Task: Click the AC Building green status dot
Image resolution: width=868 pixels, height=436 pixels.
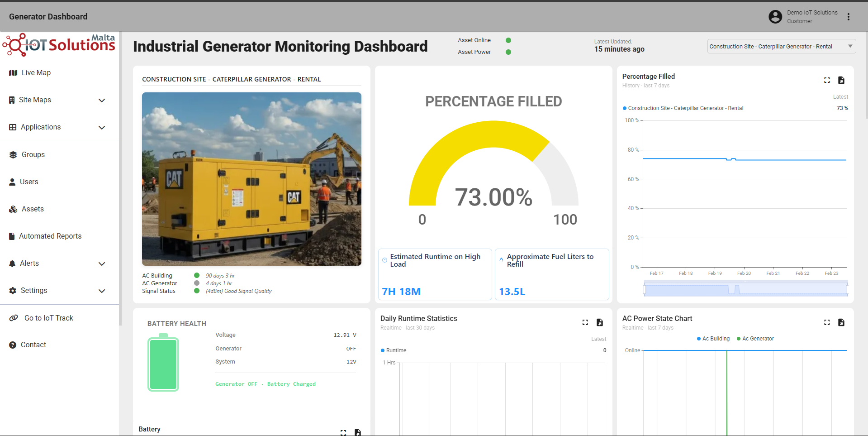Action: (197, 275)
